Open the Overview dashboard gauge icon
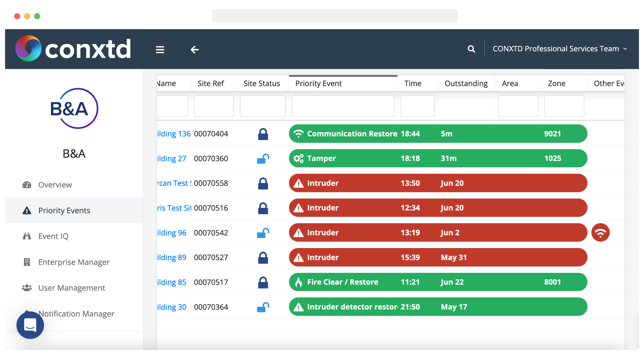The width and height of the screenshot is (644, 362). pos(26,185)
